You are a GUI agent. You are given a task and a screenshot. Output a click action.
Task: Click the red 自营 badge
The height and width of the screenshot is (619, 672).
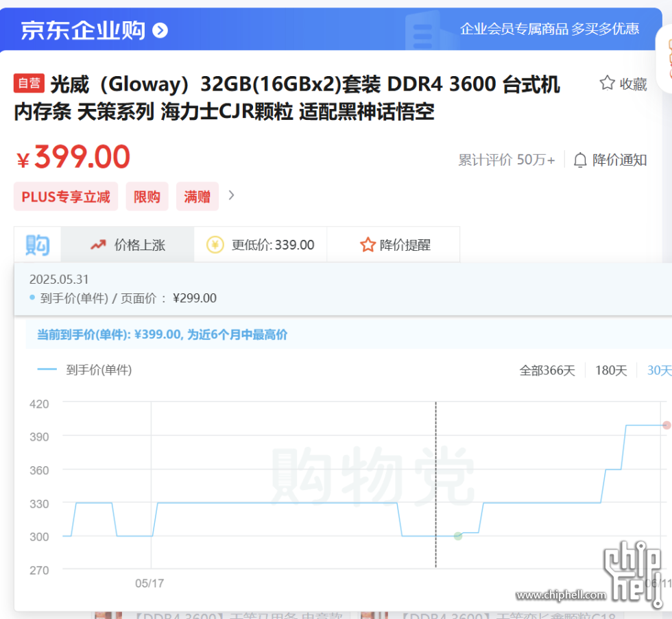[29, 83]
